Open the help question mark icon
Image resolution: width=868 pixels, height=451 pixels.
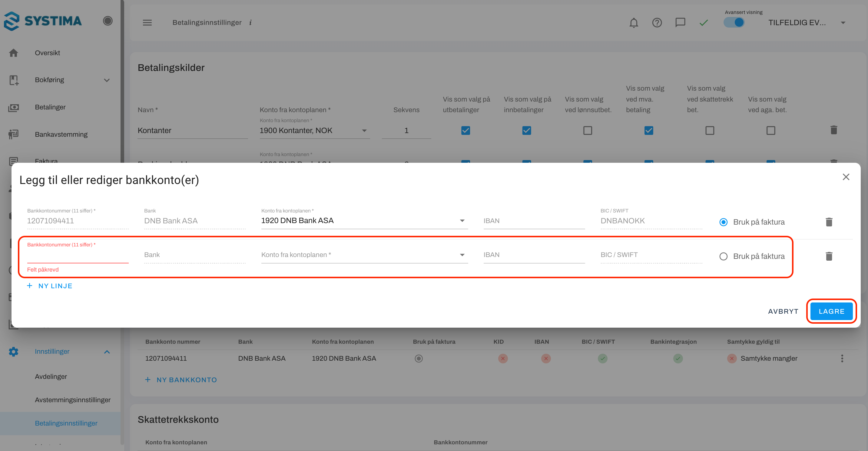(657, 23)
